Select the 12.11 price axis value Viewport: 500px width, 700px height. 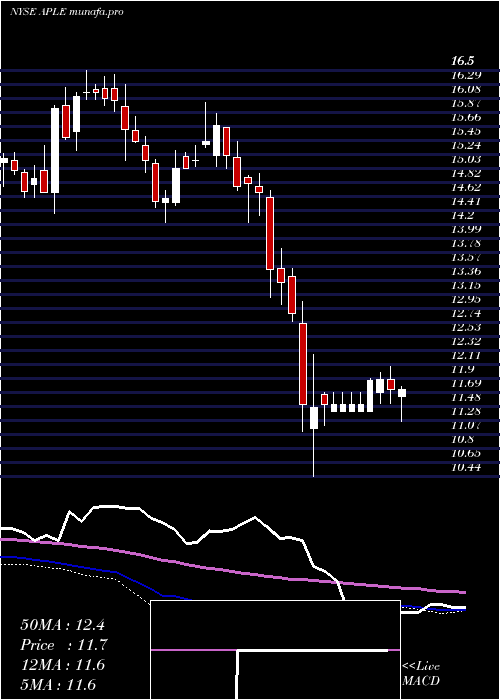pyautogui.click(x=466, y=355)
